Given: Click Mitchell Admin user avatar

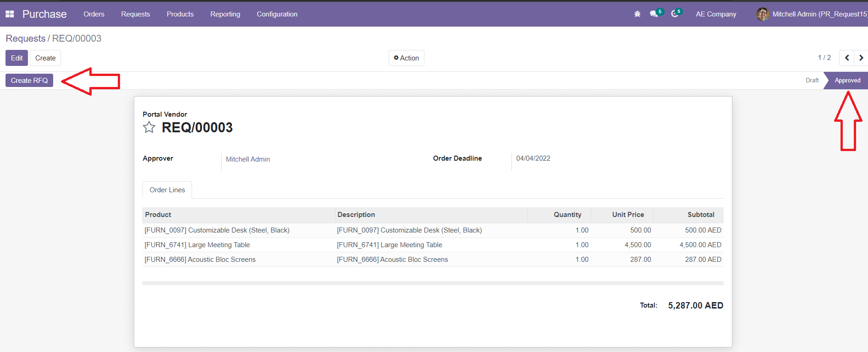Looking at the screenshot, I should coord(763,14).
